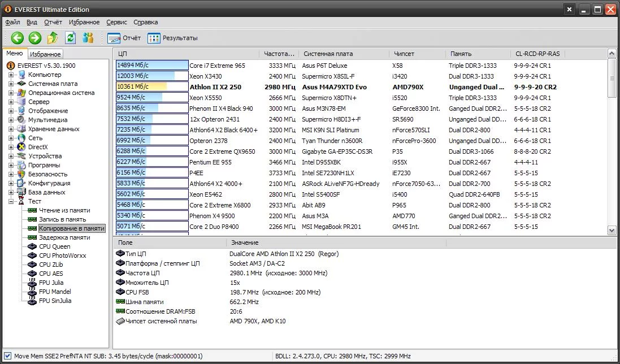Click the green Back arrow in toolbar
Screen dimensions: 620x364
(18, 38)
